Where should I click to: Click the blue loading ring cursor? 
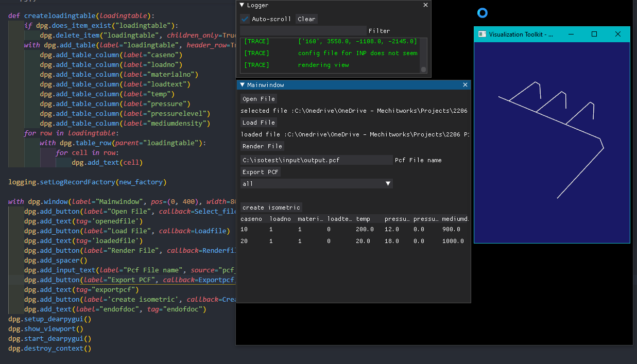coord(482,13)
